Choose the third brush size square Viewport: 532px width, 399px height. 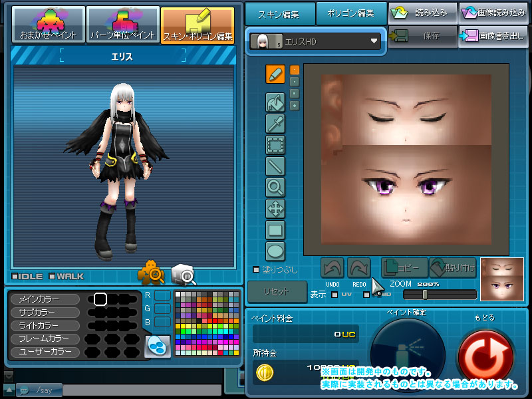pyautogui.click(x=295, y=94)
